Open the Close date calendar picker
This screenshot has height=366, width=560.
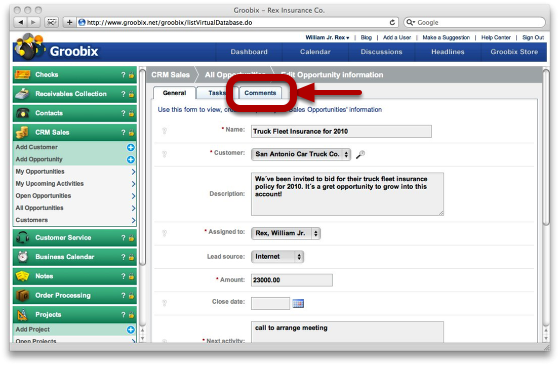tap(298, 304)
